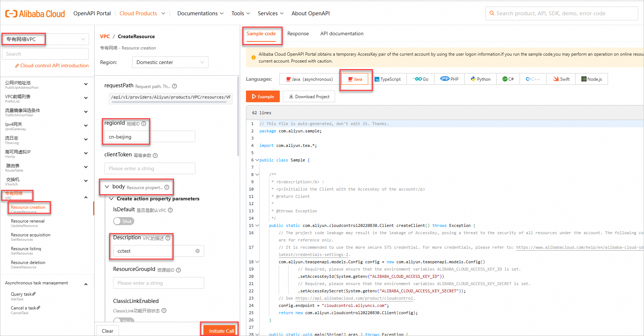The image size is (644, 336).
Task: Click the Clear button
Action: [107, 331]
